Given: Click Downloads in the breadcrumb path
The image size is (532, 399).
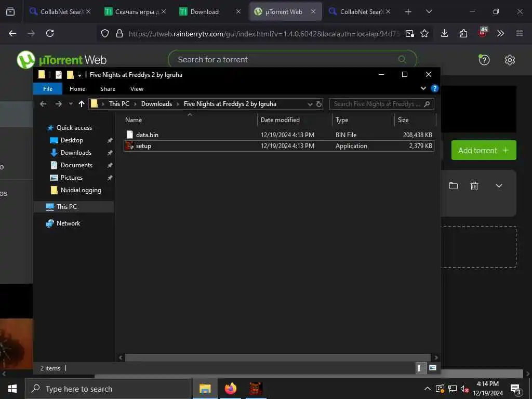Looking at the screenshot, I should (156, 104).
